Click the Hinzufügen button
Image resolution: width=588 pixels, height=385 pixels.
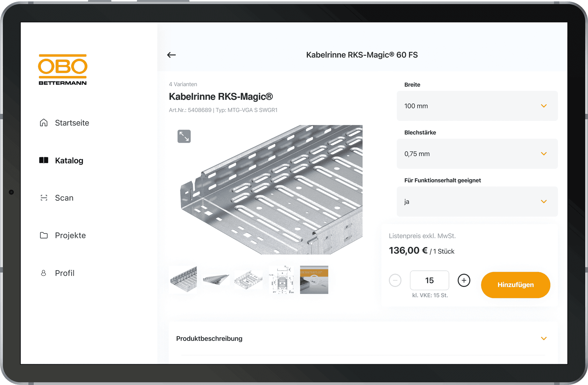point(516,285)
